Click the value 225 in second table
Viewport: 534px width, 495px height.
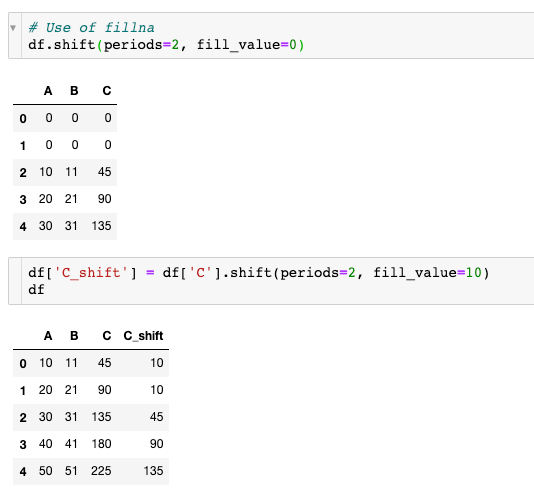click(101, 471)
